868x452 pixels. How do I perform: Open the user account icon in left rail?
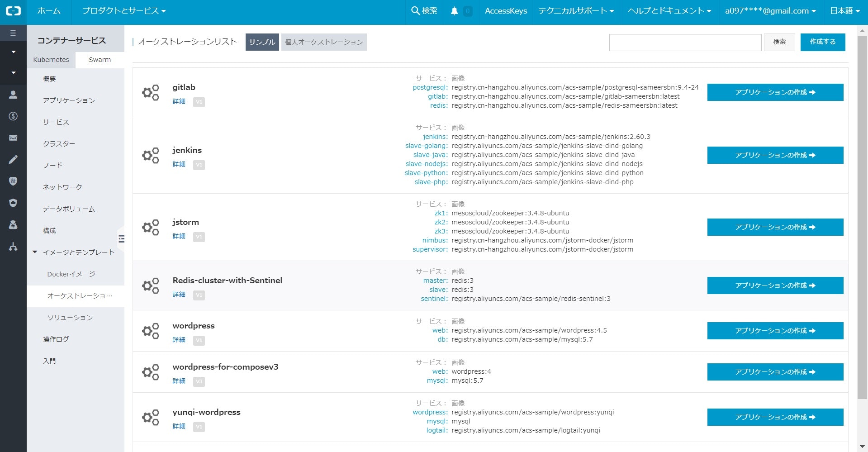point(13,95)
